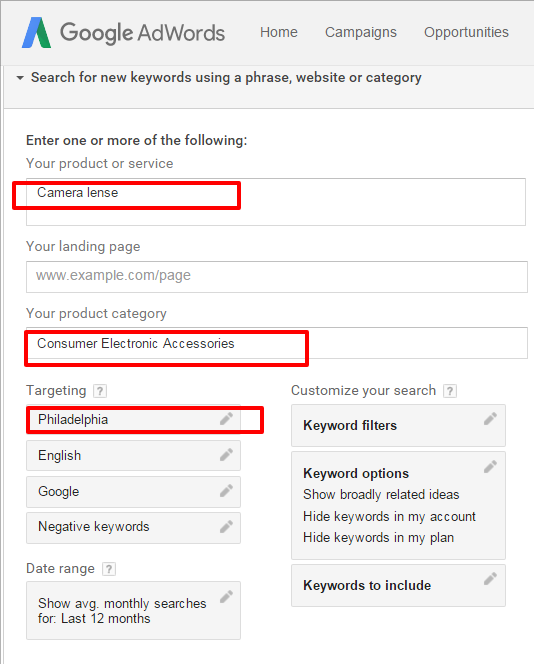The width and height of the screenshot is (534, 664).
Task: Click the product or service field
Action: tap(276, 202)
